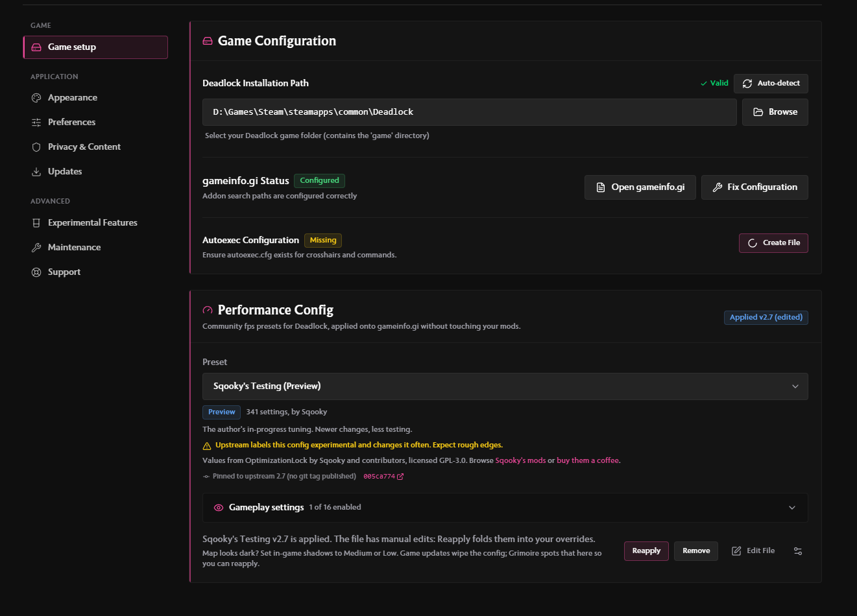Click the Deadlock Installation Path label
Viewport: 857px width, 616px height.
(x=256, y=84)
